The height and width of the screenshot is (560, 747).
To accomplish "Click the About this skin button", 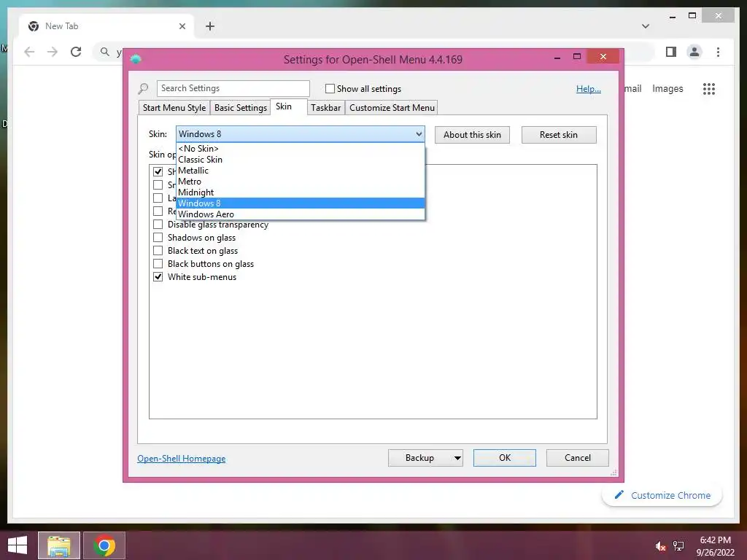I will click(x=472, y=135).
